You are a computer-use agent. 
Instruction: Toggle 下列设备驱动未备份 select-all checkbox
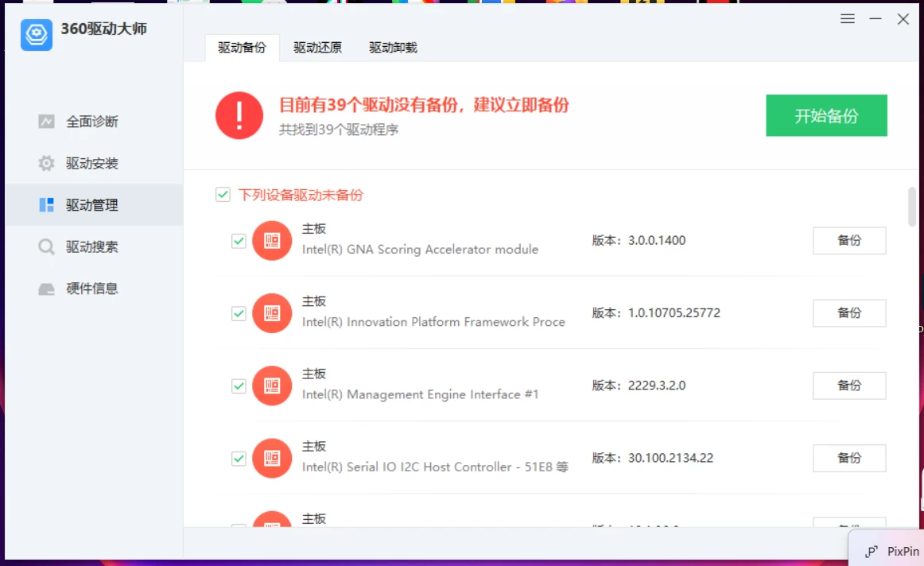(x=223, y=195)
